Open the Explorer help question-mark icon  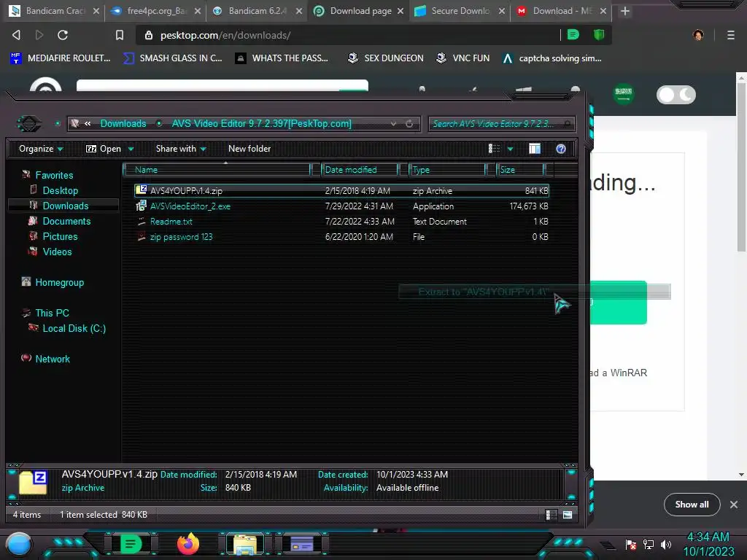(x=561, y=149)
